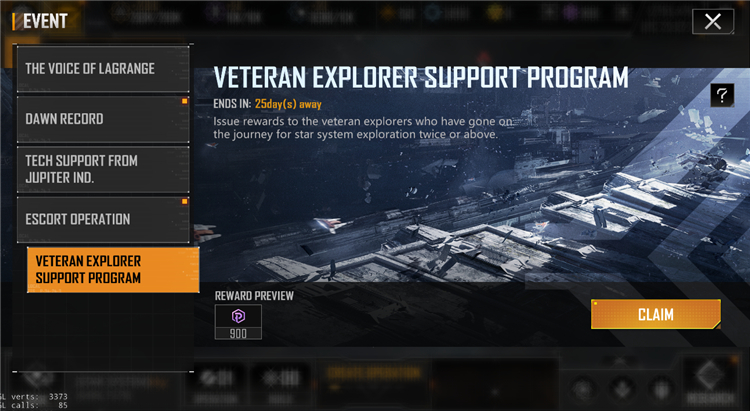The height and width of the screenshot is (411, 750).
Task: Select the Dawn Record event tab
Action: (x=103, y=119)
